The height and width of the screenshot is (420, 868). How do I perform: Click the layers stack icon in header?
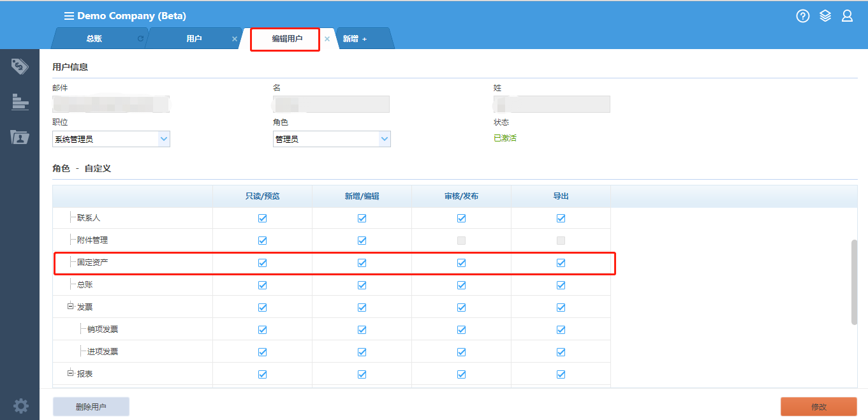pos(825,16)
